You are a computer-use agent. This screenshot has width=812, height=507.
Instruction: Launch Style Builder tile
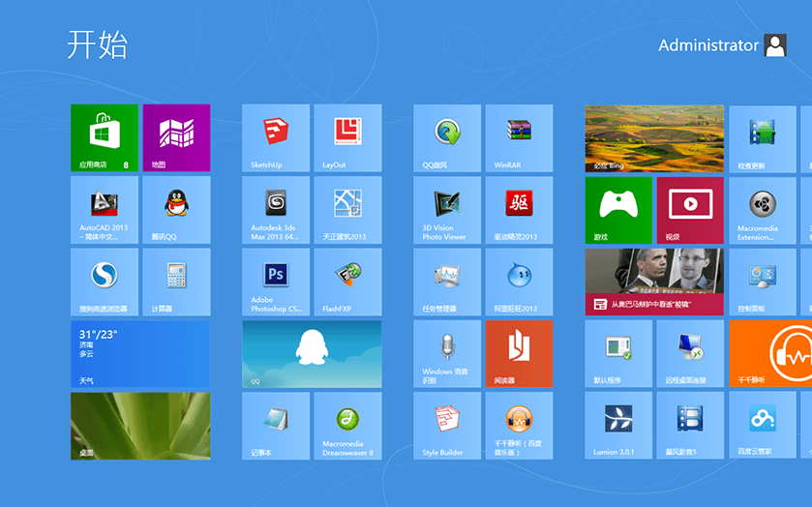point(447,426)
